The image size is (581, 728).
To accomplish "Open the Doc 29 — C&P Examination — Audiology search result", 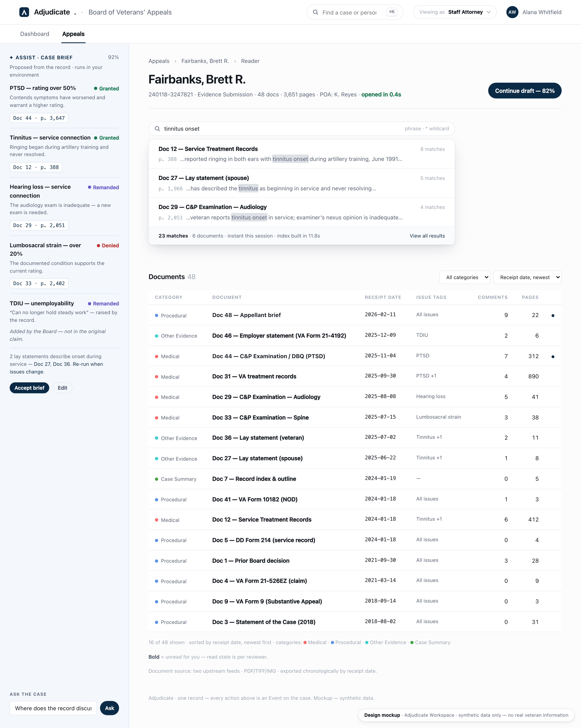I will 302,212.
